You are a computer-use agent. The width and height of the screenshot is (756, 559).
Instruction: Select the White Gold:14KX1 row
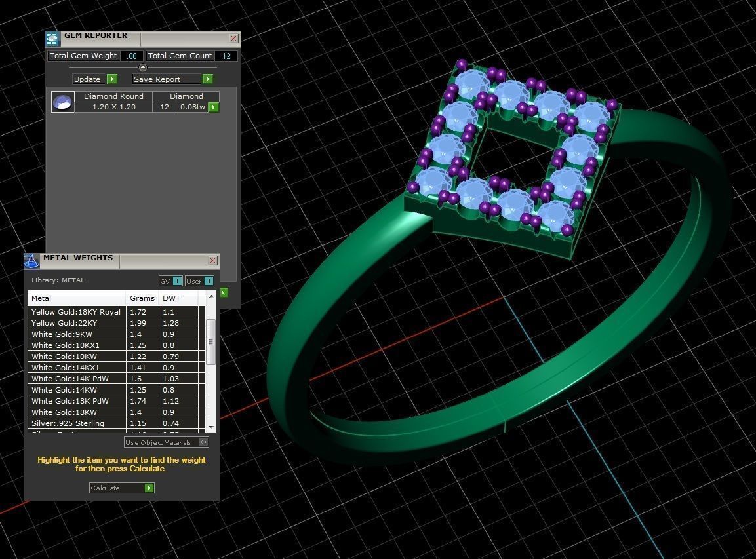[116, 367]
